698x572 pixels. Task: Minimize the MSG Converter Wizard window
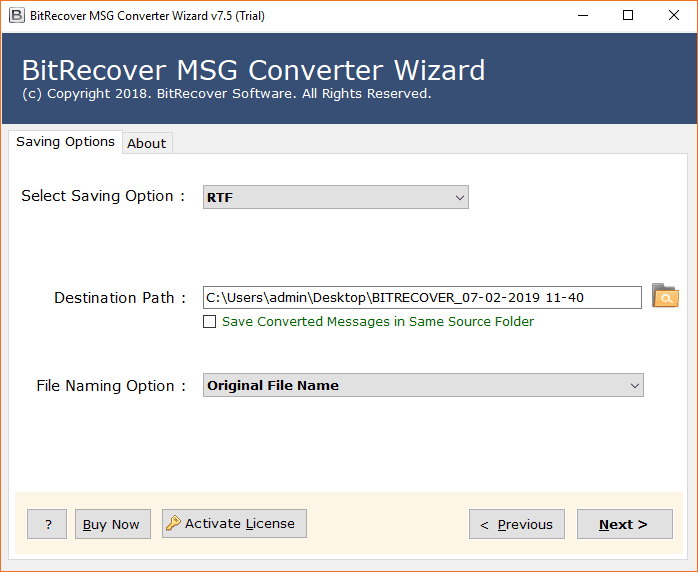[583, 16]
